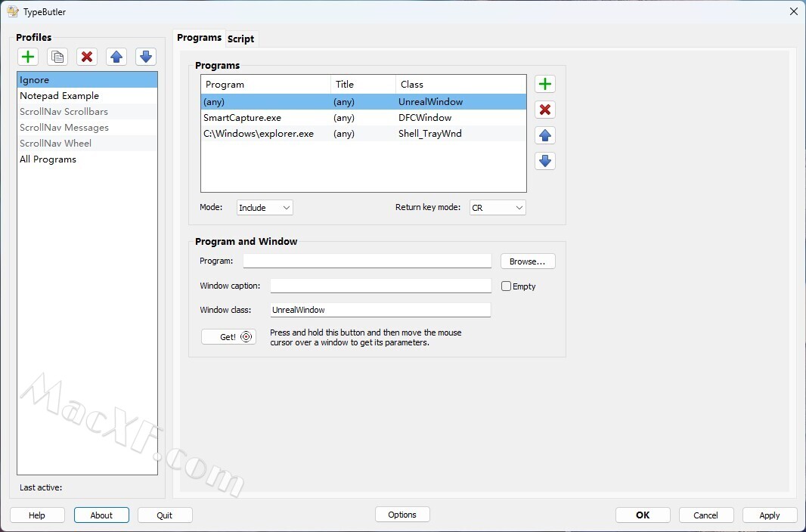Image resolution: width=806 pixels, height=532 pixels.
Task: Open the Options dialog
Action: tap(402, 515)
